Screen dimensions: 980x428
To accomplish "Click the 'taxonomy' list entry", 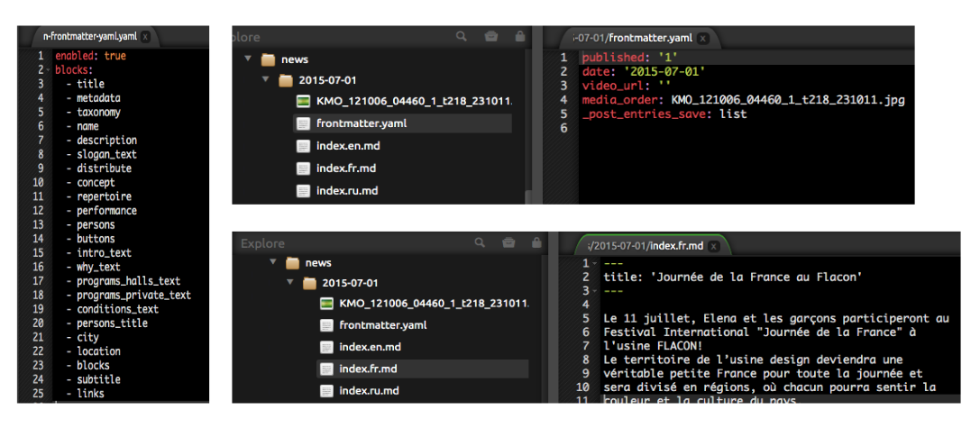I will coord(98,112).
